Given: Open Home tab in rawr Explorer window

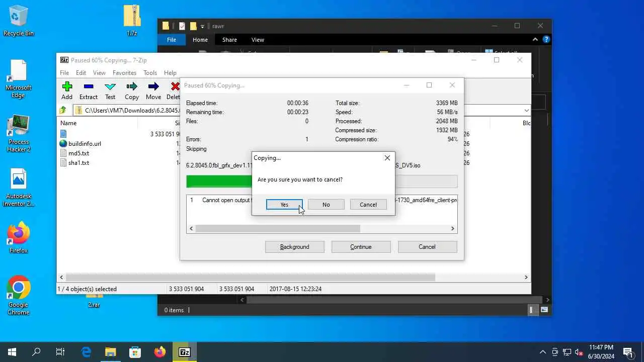Looking at the screenshot, I should pos(200,40).
